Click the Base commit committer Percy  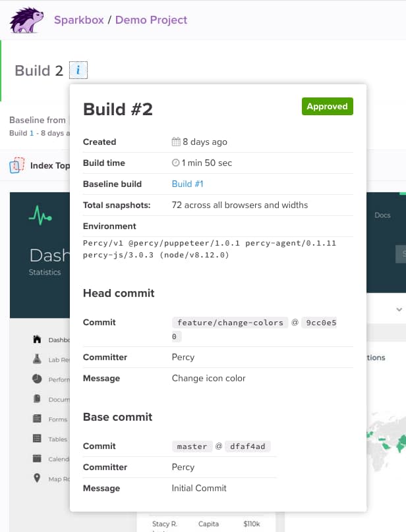pyautogui.click(x=183, y=467)
